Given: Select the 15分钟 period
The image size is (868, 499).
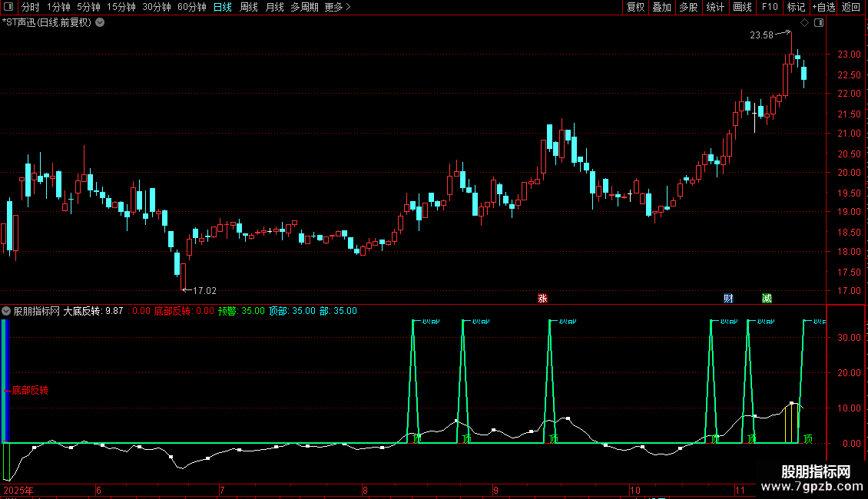Looking at the screenshot, I should coord(121,7).
